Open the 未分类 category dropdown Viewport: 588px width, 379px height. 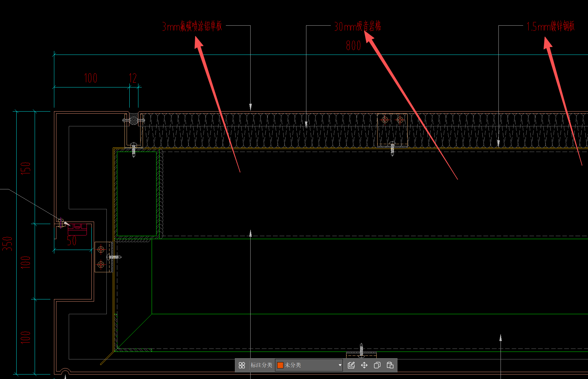309,365
